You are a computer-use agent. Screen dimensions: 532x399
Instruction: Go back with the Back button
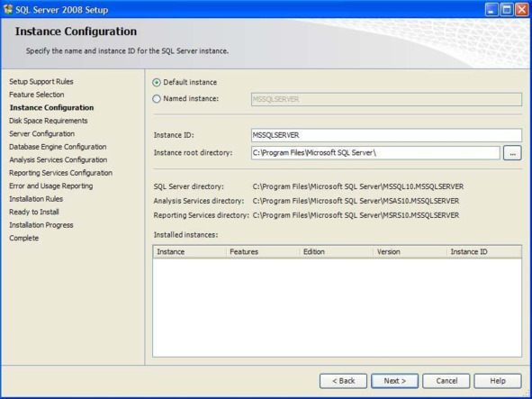[343, 381]
